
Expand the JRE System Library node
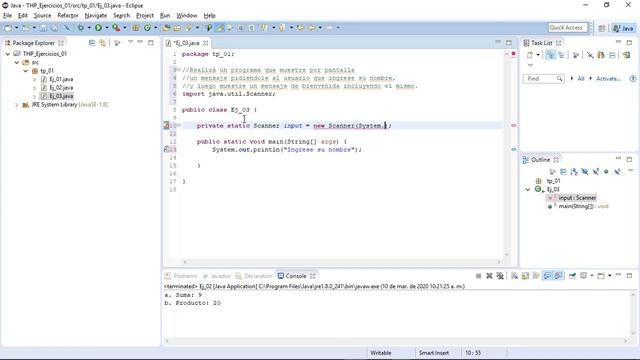tap(17, 105)
